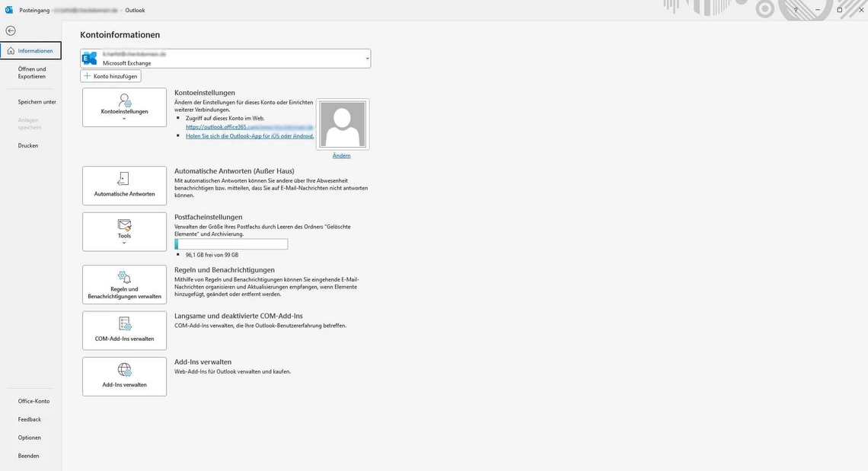Expand the Tools dropdown arrow
Image resolution: width=868 pixels, height=471 pixels.
point(124,243)
